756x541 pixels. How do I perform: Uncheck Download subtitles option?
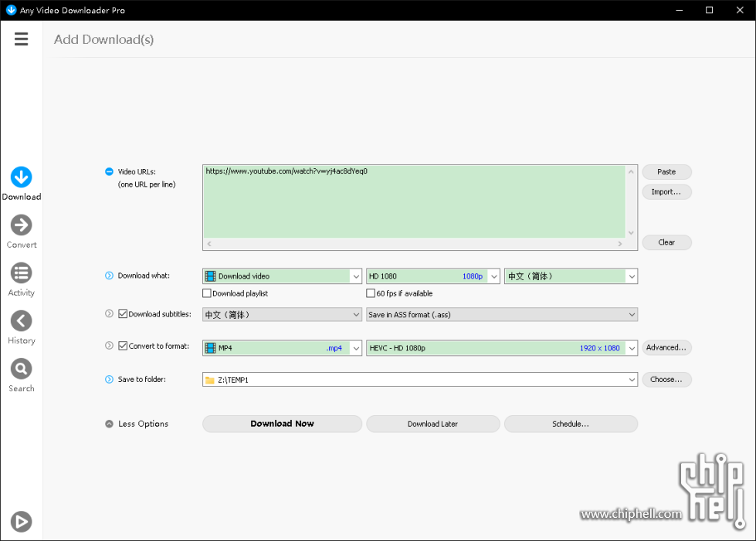(x=123, y=314)
